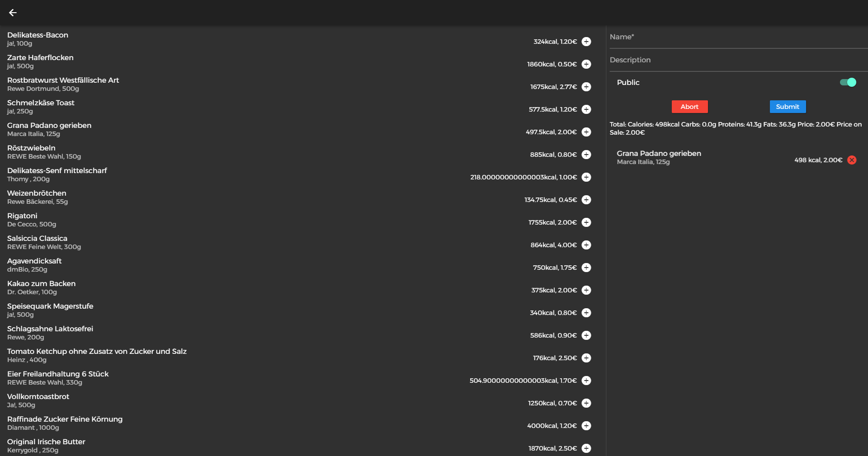Click the Schlagsahne Laktosefrei name
This screenshot has width=868, height=456.
[x=50, y=329]
